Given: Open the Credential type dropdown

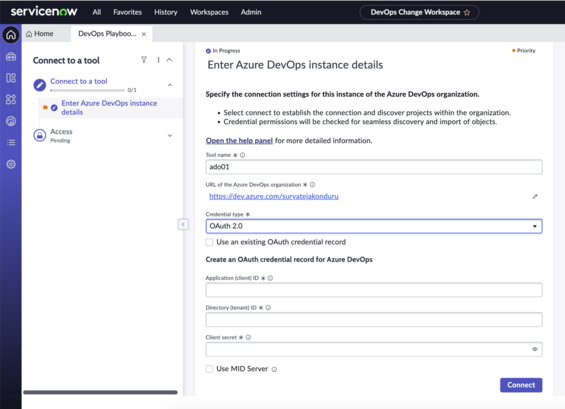Looking at the screenshot, I should 374,226.
